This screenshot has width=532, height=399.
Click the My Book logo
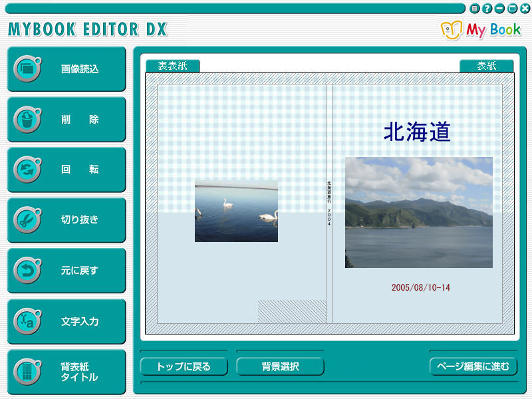[480, 30]
